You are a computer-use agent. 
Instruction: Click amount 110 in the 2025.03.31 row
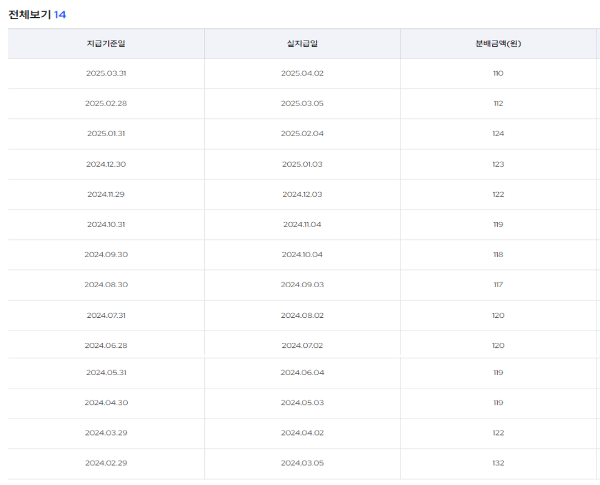(x=498, y=73)
